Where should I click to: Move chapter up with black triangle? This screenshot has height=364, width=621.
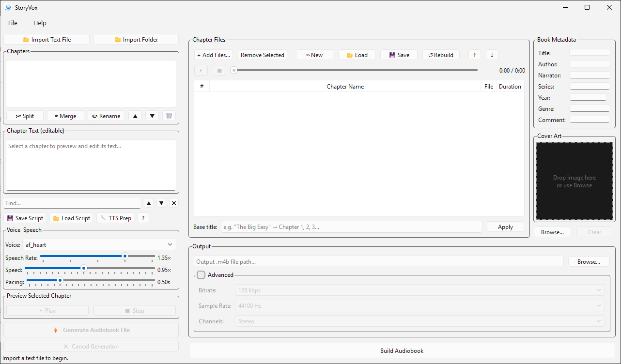click(135, 116)
